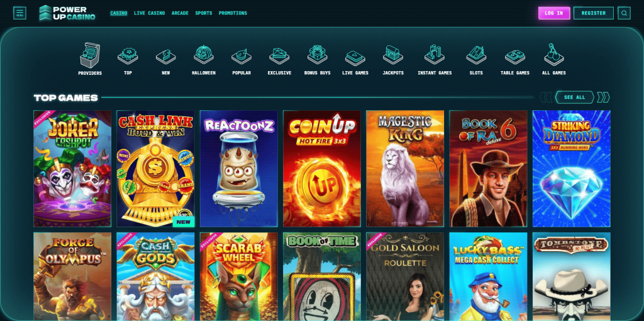Go to previous Top Games page arrows
Screen dimensions: 644x321
547,98
